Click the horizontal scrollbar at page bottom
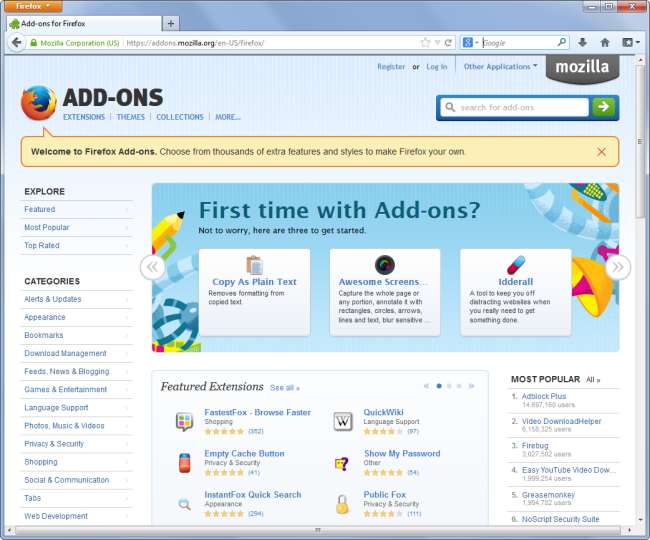Image resolution: width=650 pixels, height=540 pixels. pos(318,530)
